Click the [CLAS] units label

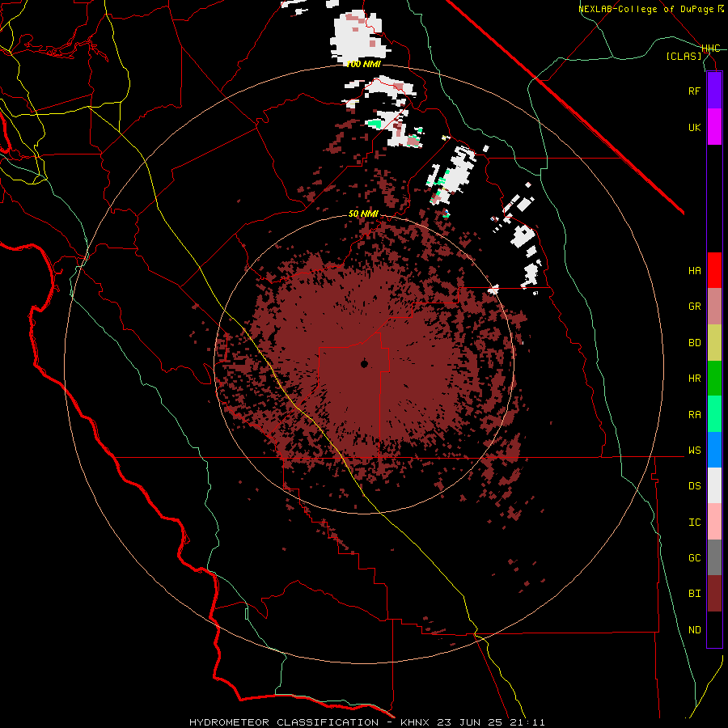point(684,56)
